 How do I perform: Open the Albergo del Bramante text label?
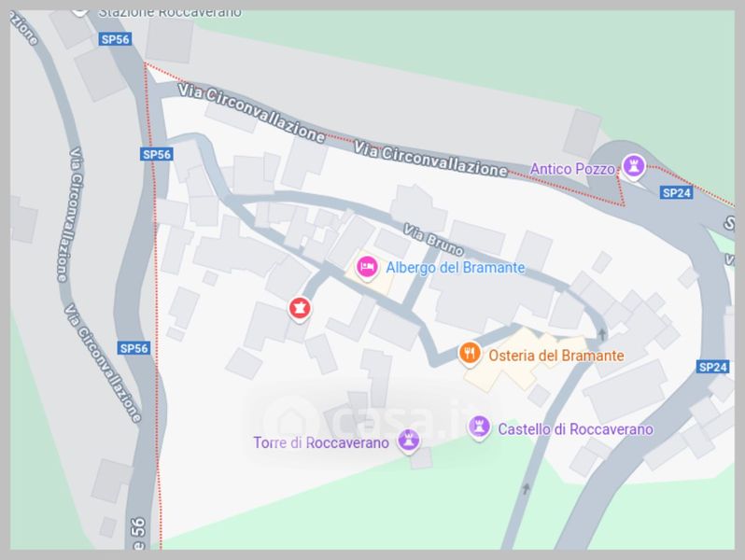pos(456,268)
